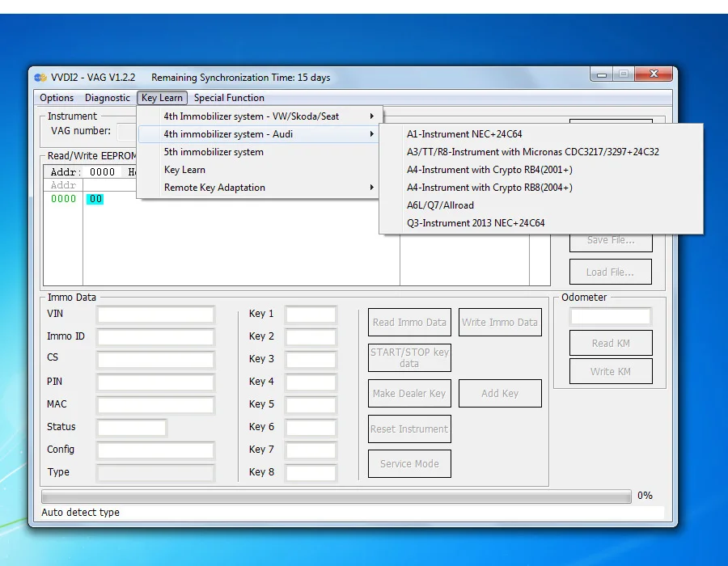Click the PIN input field

coord(155,382)
